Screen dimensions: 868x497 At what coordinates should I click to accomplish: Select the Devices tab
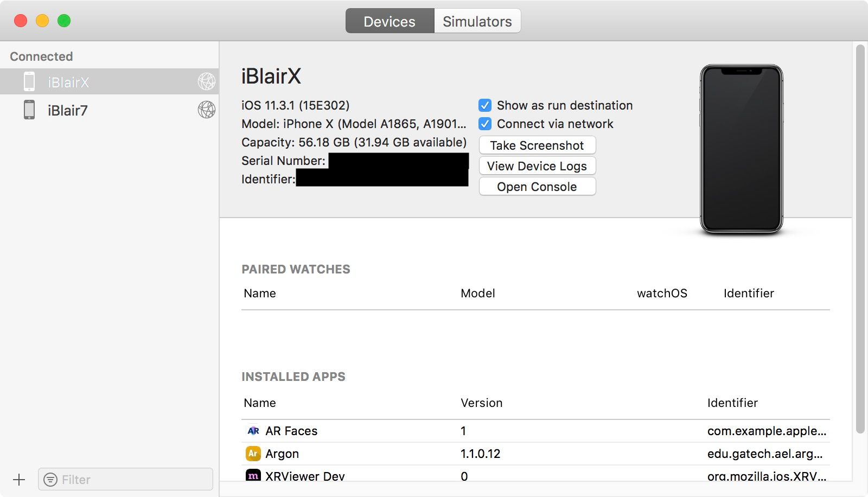click(390, 21)
